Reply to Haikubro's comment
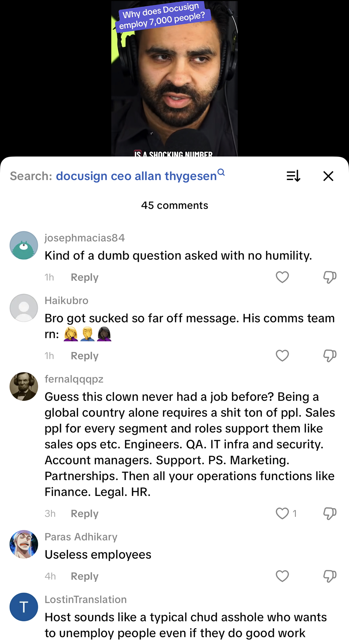Viewport: 349px width, 644px height. click(x=84, y=356)
